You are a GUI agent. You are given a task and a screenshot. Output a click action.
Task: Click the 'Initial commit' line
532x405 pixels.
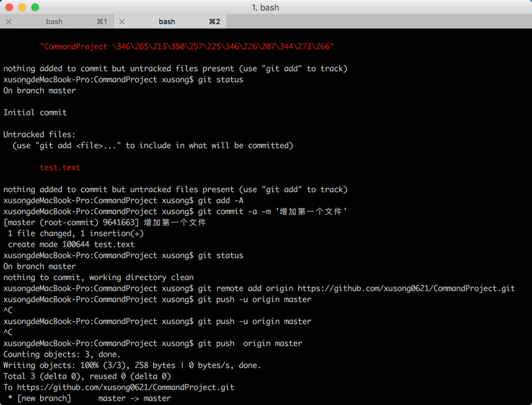coord(35,113)
